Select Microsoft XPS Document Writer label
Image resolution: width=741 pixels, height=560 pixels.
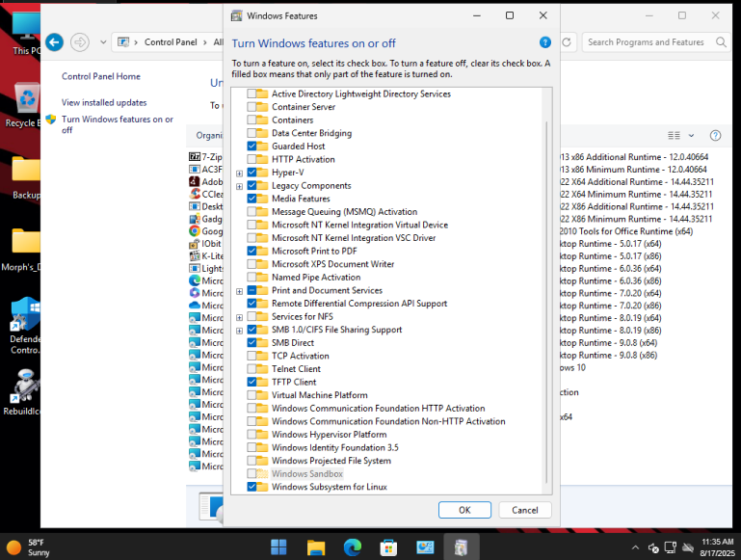click(332, 264)
